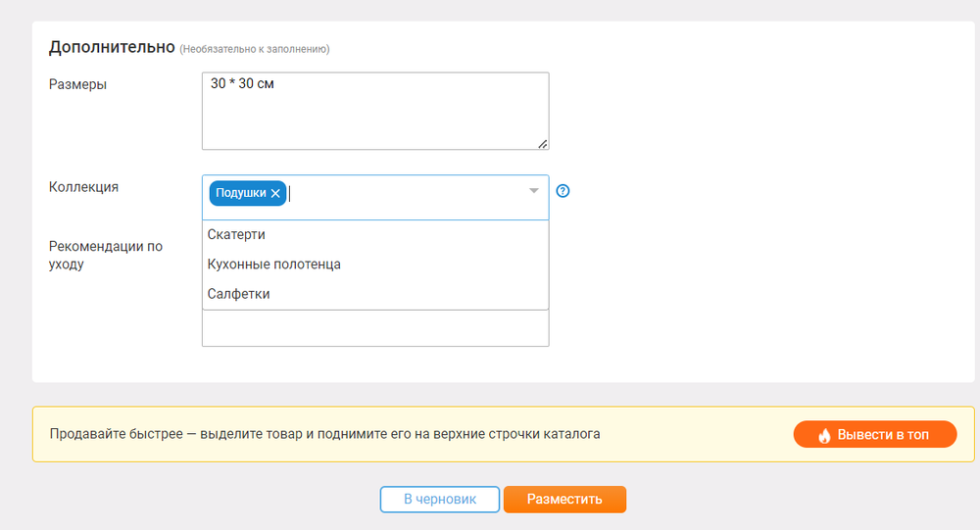980x530 pixels.
Task: Focus the Размеры text area
Action: click(x=374, y=110)
